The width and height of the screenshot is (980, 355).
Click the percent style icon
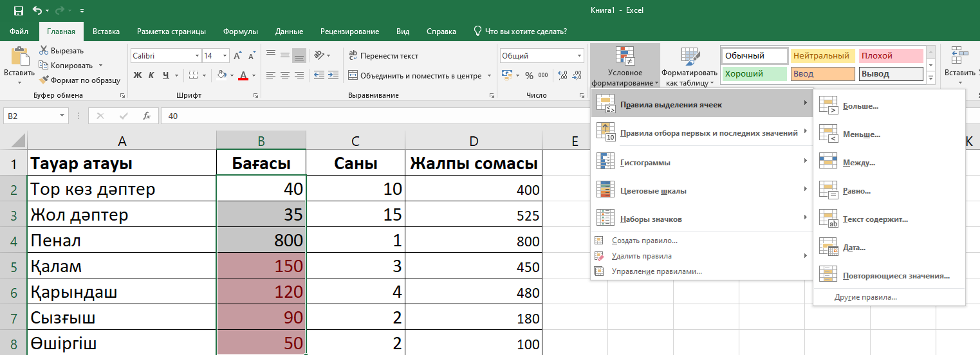tap(529, 75)
